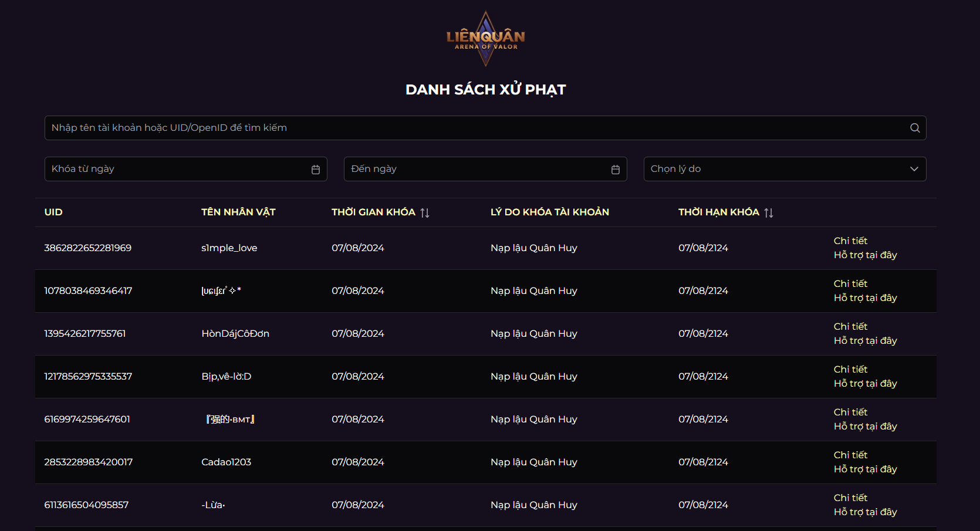The image size is (980, 531).
Task: Open Chi tiết for UID 6169974259647601
Action: pos(850,412)
